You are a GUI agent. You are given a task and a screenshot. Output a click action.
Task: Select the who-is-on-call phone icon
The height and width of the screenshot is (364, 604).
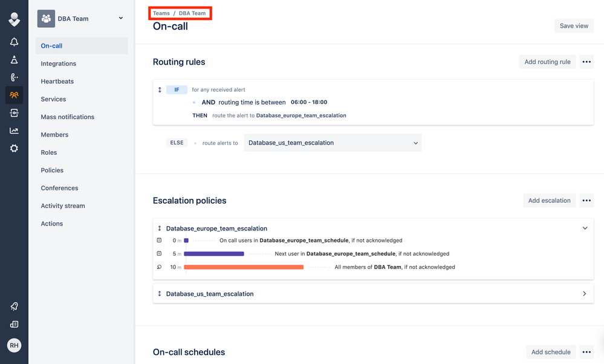(x=14, y=77)
